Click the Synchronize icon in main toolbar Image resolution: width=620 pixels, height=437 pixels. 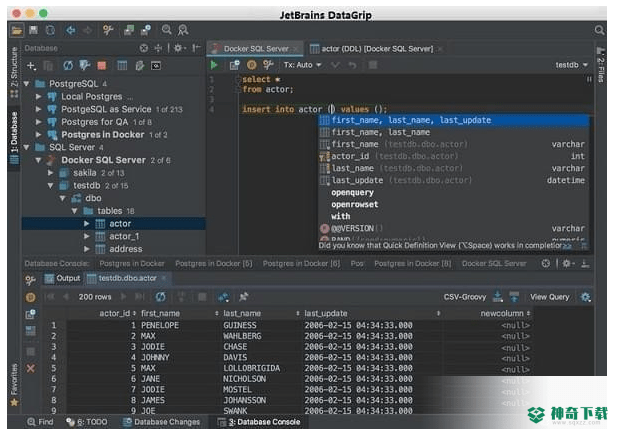(x=51, y=30)
